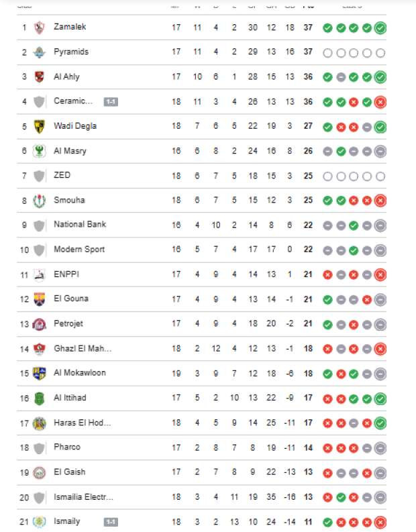416x532 pixels.
Task: Click the 1-1 score badge beside Ismaily
Action: [111, 522]
